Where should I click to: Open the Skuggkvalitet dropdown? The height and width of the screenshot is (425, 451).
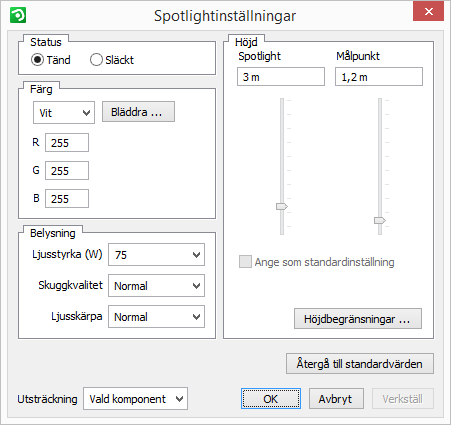coord(156,286)
